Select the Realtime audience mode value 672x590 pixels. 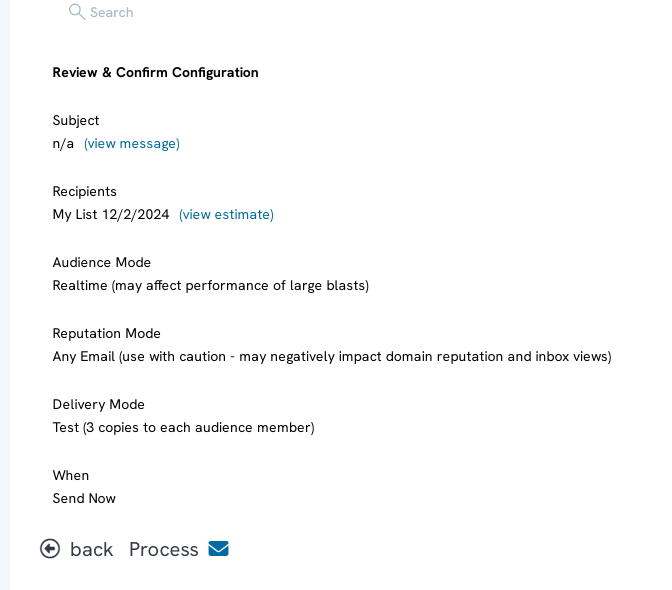point(211,286)
